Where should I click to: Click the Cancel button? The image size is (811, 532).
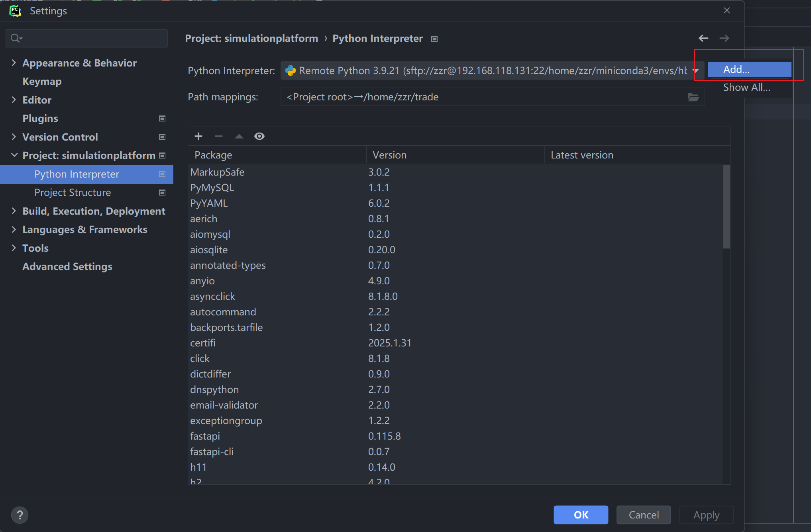tap(643, 515)
